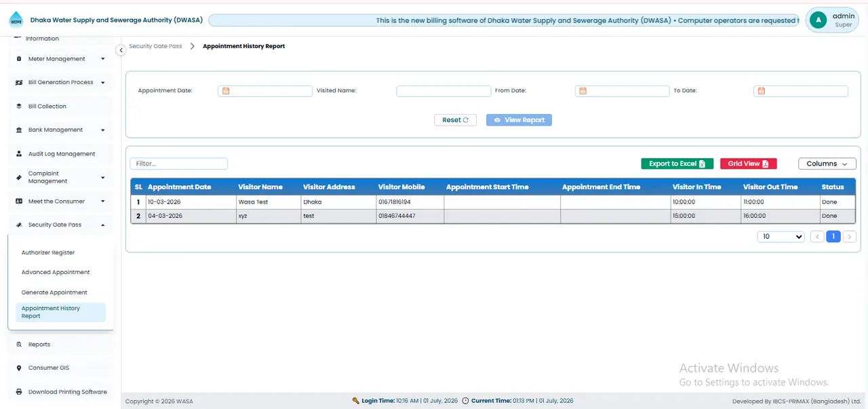
Task: Open calendar icon in To Date field
Action: click(762, 91)
